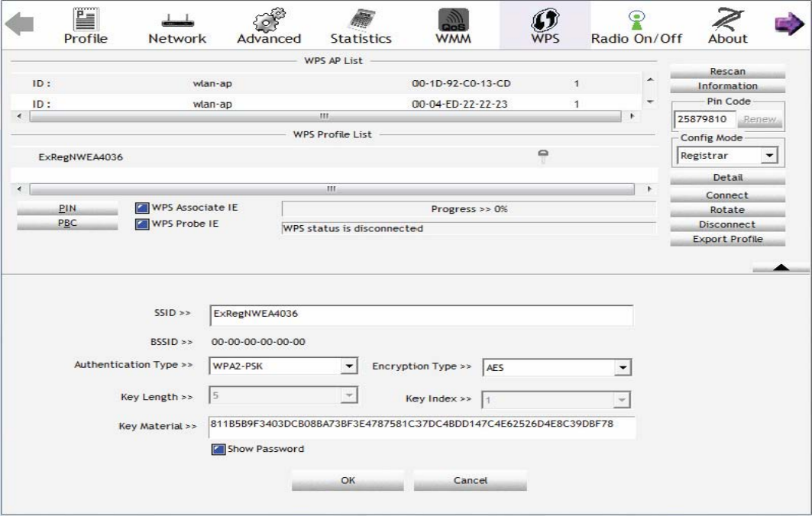Click the PIN button
Viewport: 812px width, 516px height.
point(67,208)
